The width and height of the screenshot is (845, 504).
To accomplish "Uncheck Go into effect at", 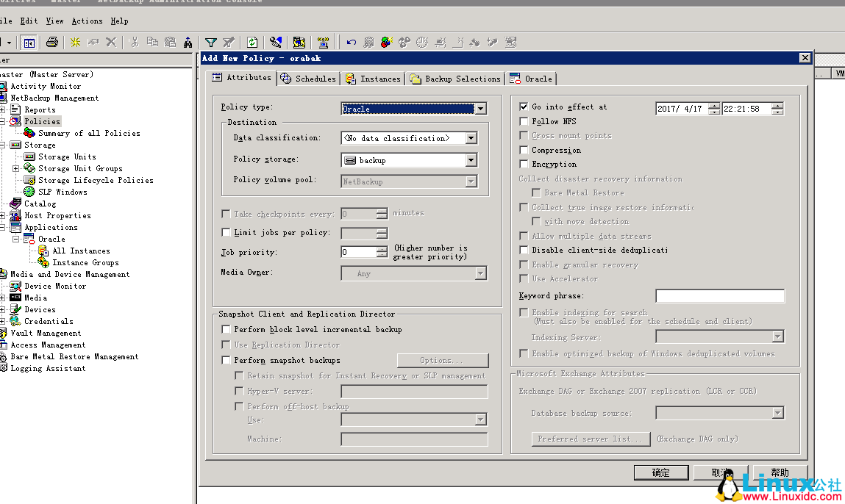I will coord(524,107).
